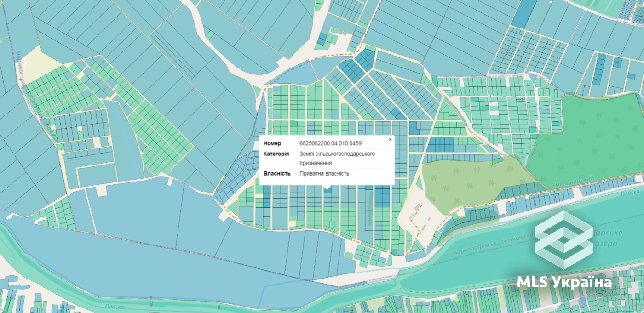Viewport: 644px width, 313px height.
Task: Close the parcel information popup
Action: 390,139
